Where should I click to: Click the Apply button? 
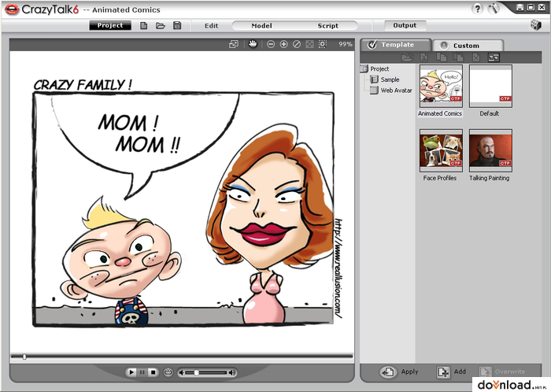399,372
